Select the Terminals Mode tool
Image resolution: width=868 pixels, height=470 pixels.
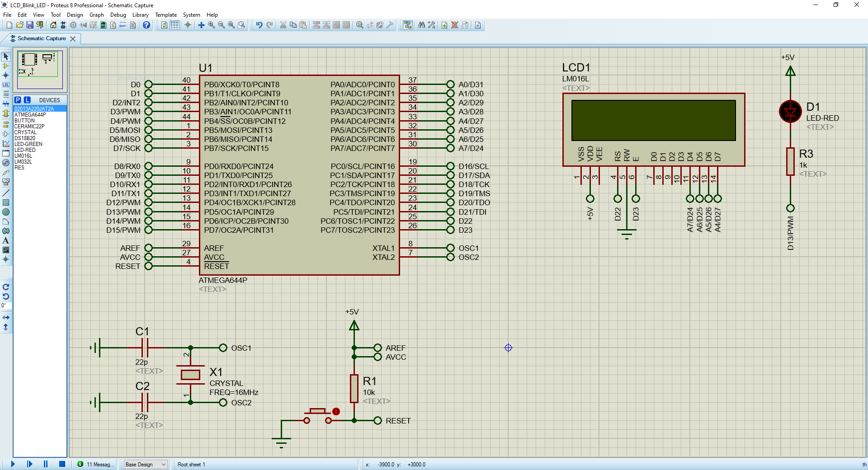(6, 124)
